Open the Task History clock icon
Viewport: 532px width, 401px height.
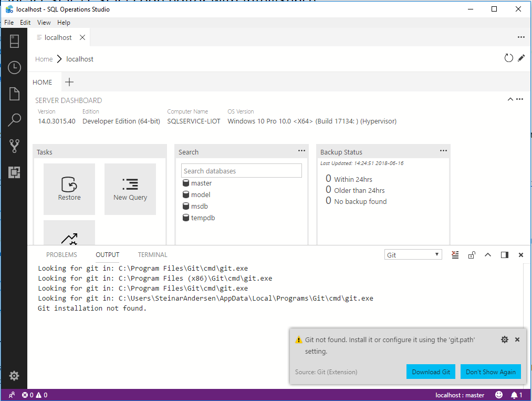click(14, 68)
